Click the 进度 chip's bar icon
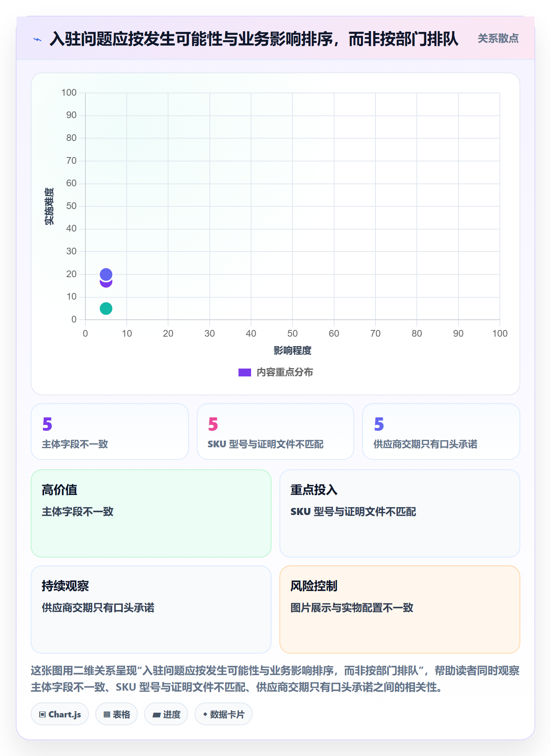 (156, 715)
